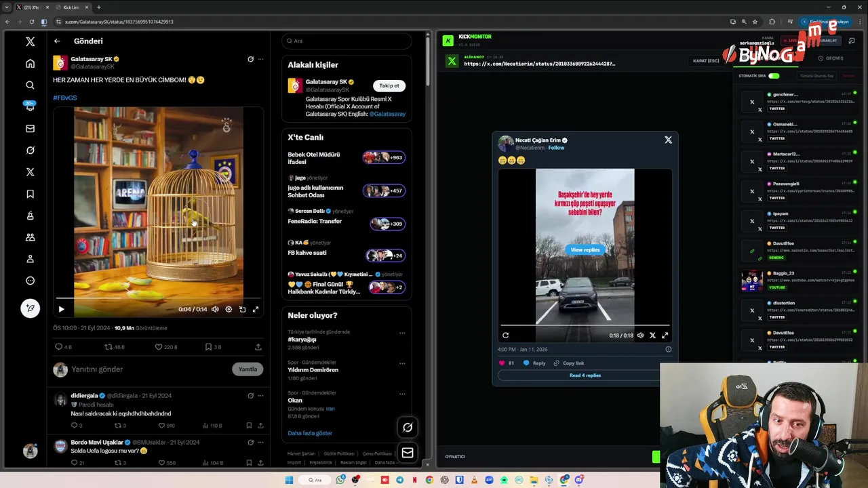Open options for Yıldırım Demirören trend
Screen dimensions: 868x488
coord(402,363)
